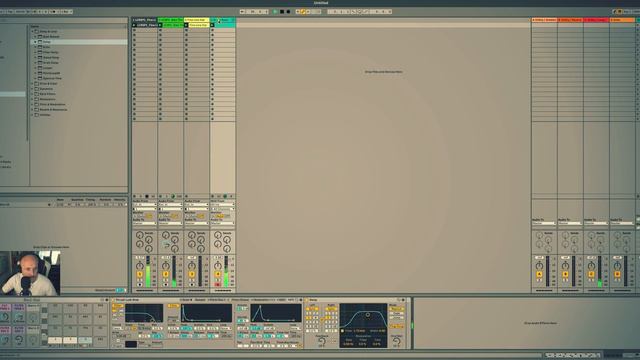640x360 pixels.
Task: Arm the teal track 4 with its red record button
Action: pos(218,284)
